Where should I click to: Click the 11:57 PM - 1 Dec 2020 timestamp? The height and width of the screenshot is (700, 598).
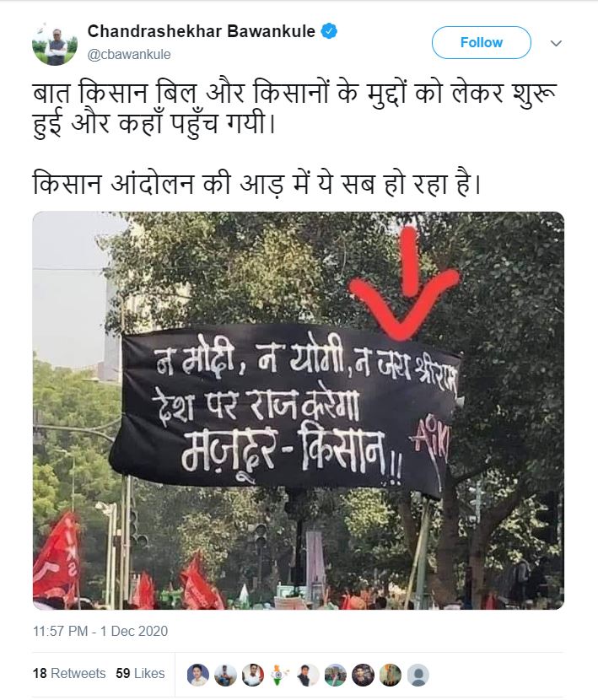pos(100,631)
